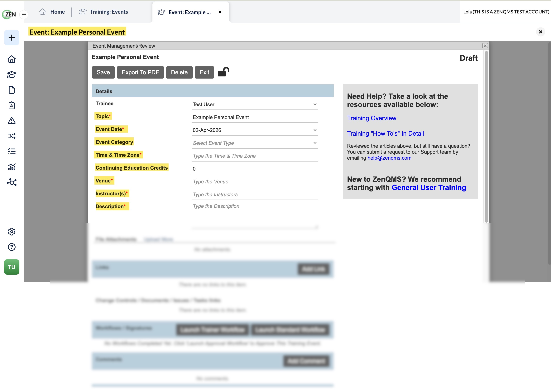Click the Delete button
Viewport: 551px width, 392px height.
click(x=179, y=72)
